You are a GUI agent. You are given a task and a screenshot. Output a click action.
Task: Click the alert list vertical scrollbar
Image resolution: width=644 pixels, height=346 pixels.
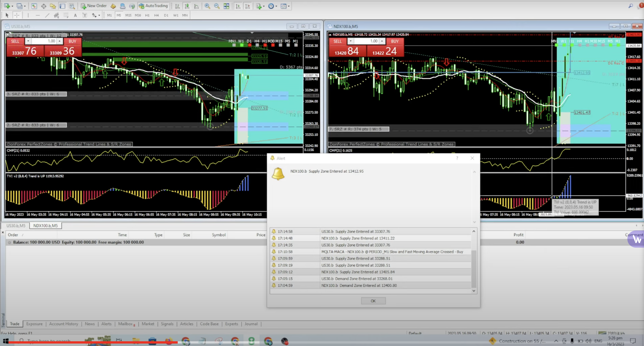[474, 269]
